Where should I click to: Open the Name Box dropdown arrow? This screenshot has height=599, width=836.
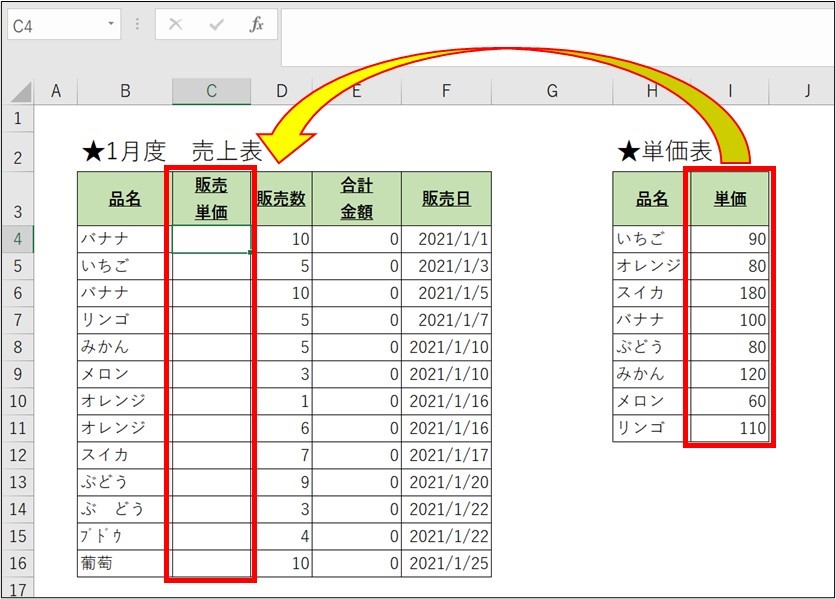(x=111, y=24)
